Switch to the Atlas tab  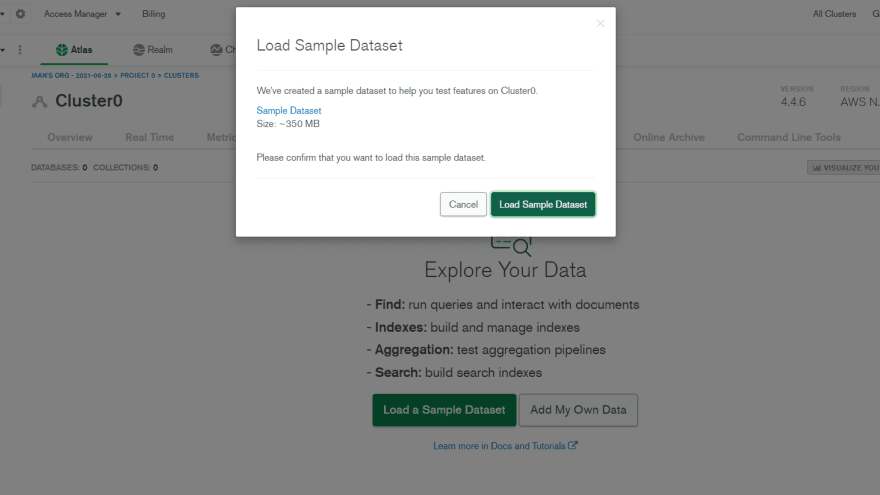[x=74, y=50]
